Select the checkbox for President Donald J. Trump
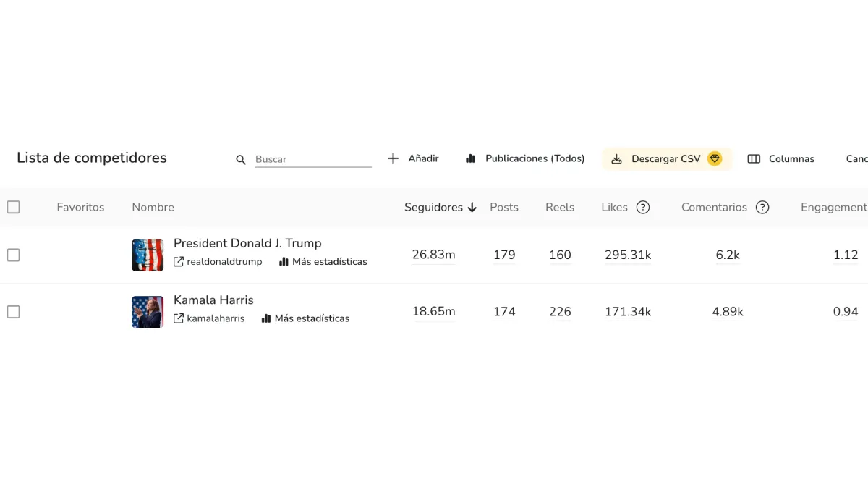The image size is (868, 492). point(13,255)
